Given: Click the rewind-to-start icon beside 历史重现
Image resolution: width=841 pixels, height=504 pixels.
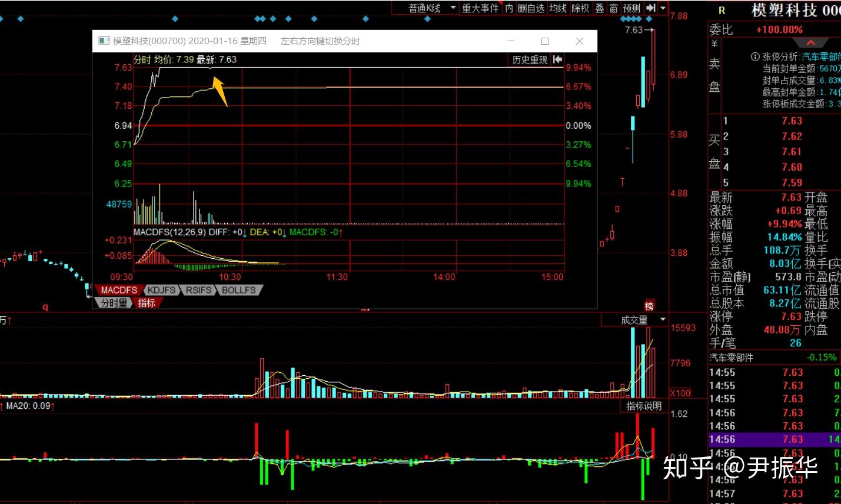Looking at the screenshot, I should (x=557, y=59).
